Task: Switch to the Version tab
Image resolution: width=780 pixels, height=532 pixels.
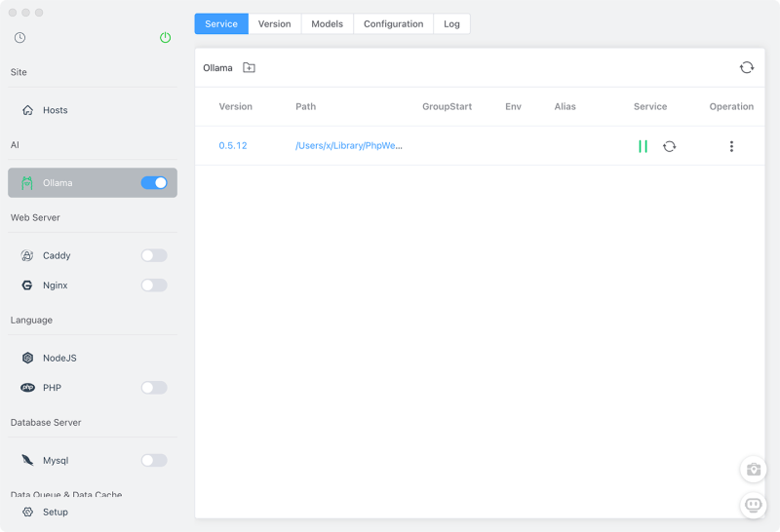Action: coord(275,23)
